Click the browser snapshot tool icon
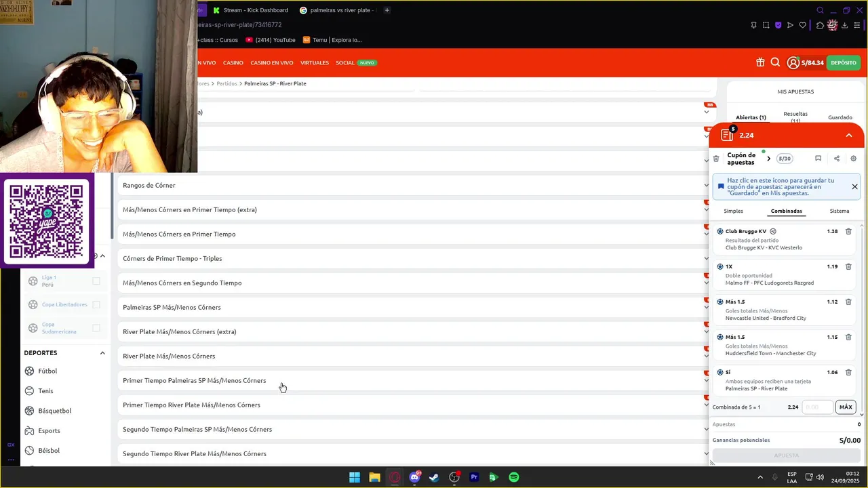Image resolution: width=868 pixels, height=488 pixels. [766, 25]
